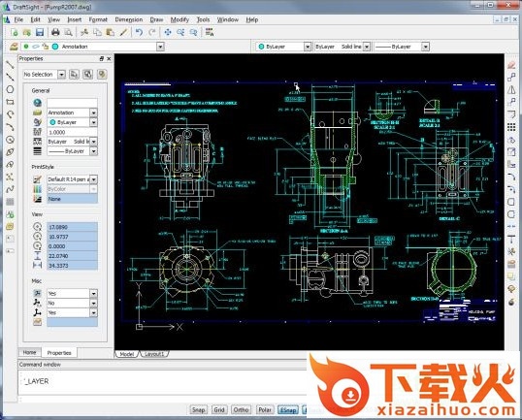This screenshot has width=522, height=420.
Task: Toggle the layer on/off bulb in layer bar
Action: tap(26, 47)
